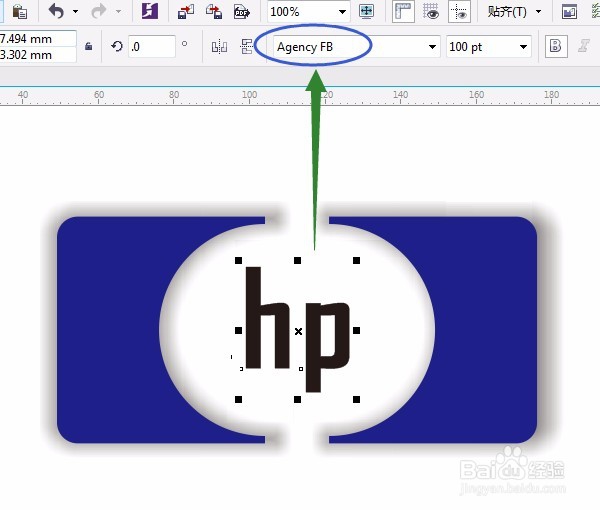This screenshot has height=510, width=600.
Task: Click the Mirror horizontally icon
Action: point(219,47)
